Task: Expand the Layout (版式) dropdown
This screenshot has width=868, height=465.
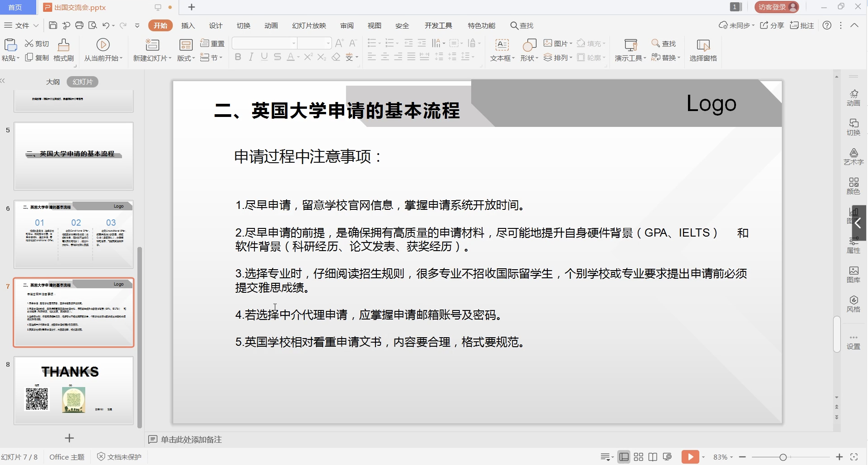Action: click(x=186, y=58)
